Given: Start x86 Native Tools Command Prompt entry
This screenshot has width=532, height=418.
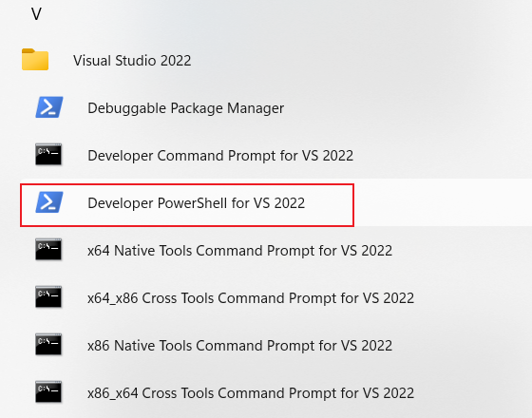Looking at the screenshot, I should click(239, 346).
